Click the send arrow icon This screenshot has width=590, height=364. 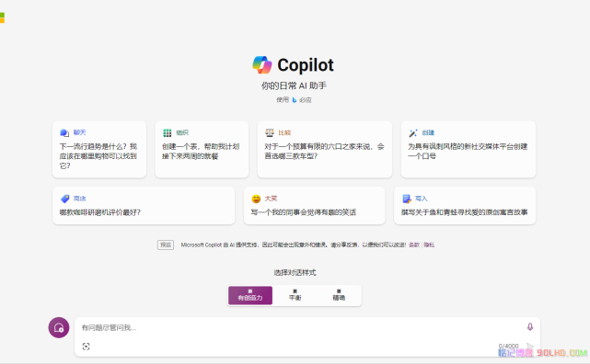tap(530, 346)
